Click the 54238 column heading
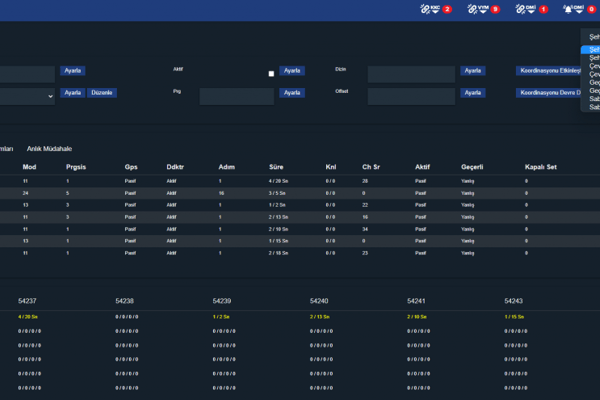Viewport: 600px width, 400px height. 124,301
